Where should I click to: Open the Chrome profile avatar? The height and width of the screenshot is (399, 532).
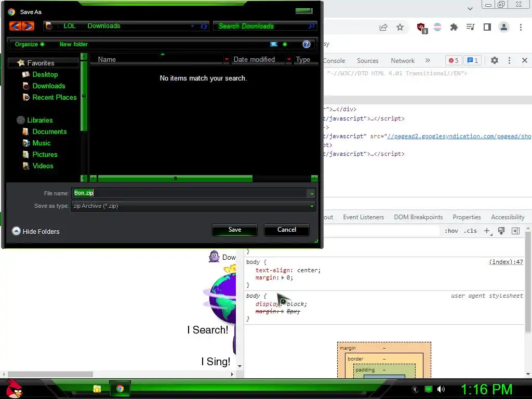(504, 27)
